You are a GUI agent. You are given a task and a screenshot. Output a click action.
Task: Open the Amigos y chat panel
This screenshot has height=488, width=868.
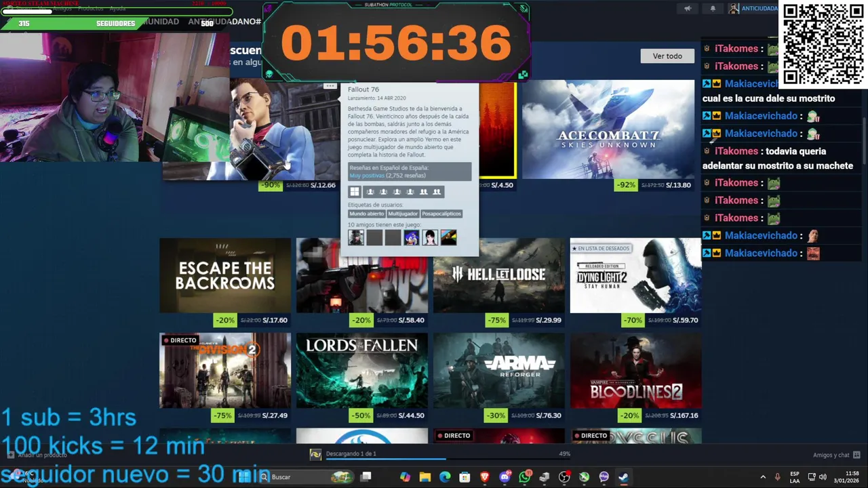(x=837, y=455)
